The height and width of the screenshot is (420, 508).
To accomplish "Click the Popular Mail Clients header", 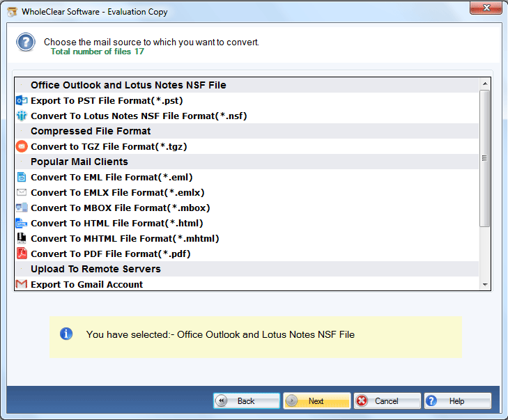I will pos(247,162).
